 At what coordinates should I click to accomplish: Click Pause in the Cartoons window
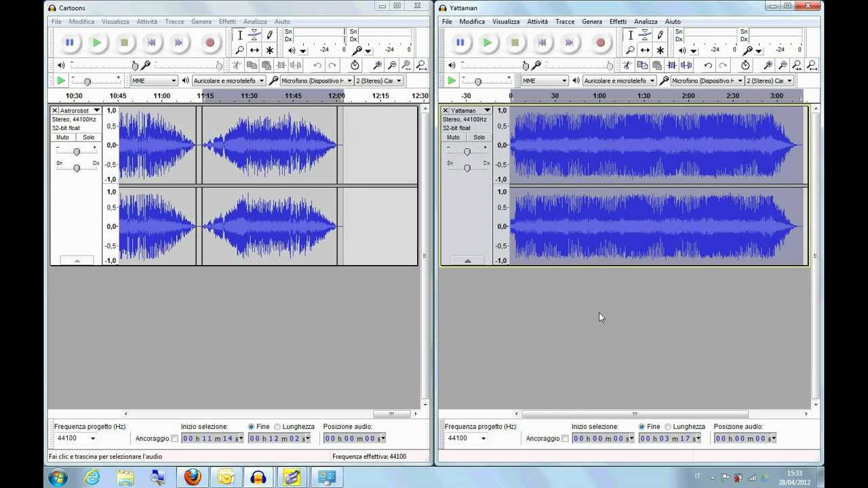69,42
